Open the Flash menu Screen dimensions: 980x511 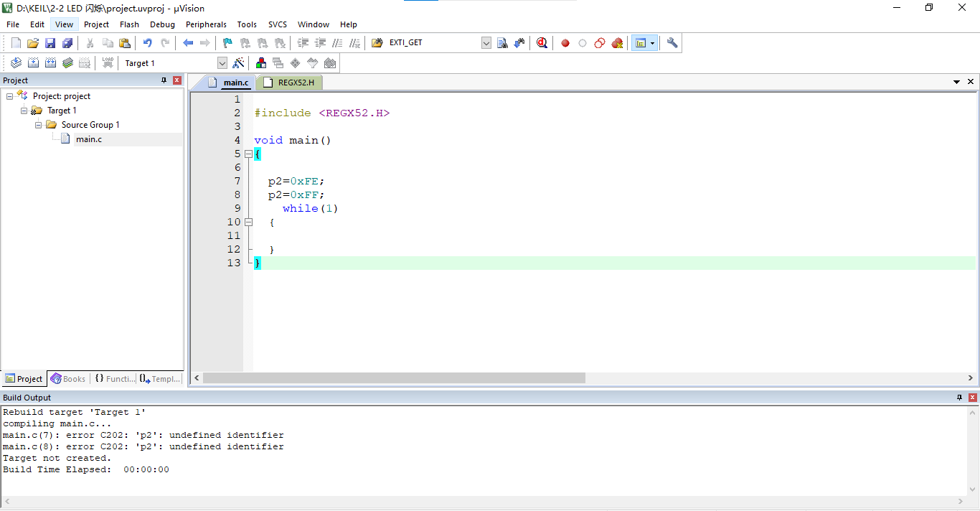tap(130, 24)
